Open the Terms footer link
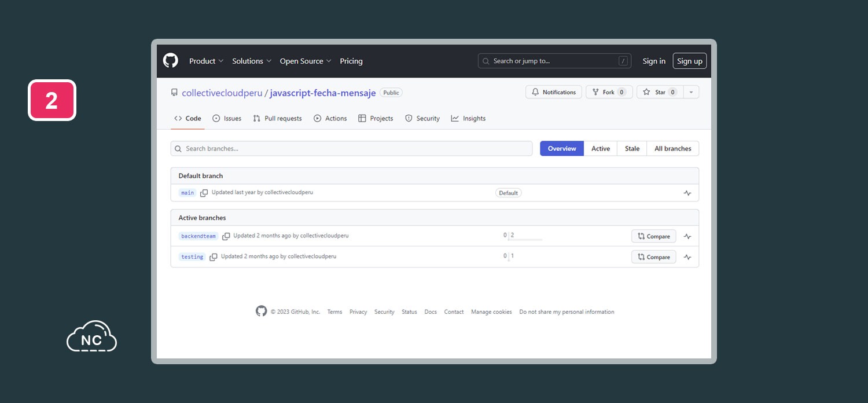The height and width of the screenshot is (403, 868). tap(334, 312)
